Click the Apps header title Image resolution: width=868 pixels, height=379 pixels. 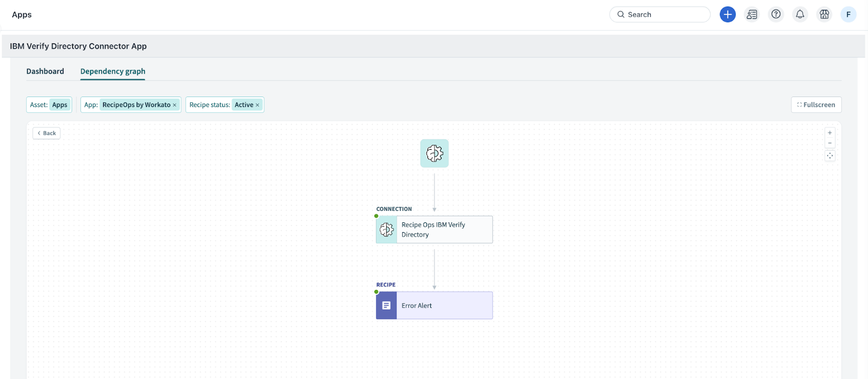(22, 15)
